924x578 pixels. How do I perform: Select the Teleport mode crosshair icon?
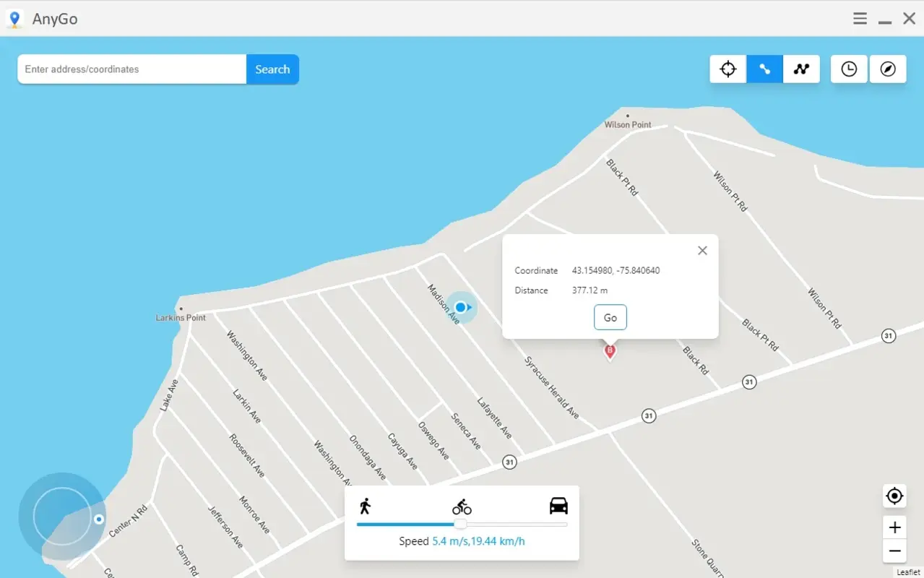727,69
